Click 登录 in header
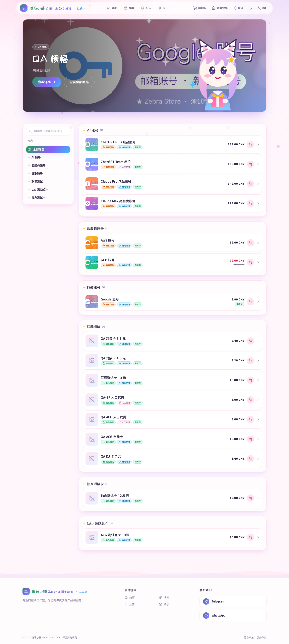Image resolution: width=289 pixels, height=644 pixels. [x=238, y=8]
